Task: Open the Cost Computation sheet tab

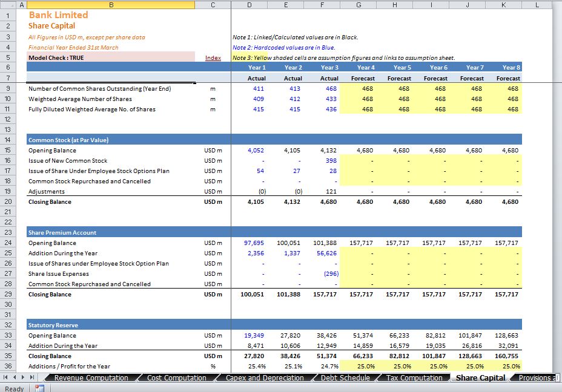Action: pos(177,377)
